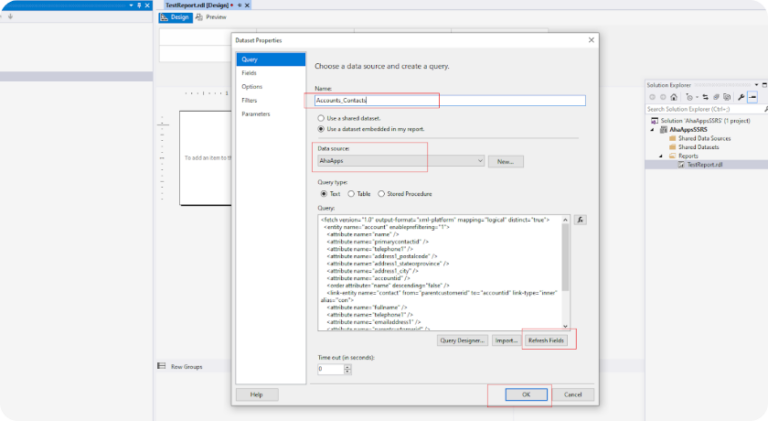This screenshot has width=768, height=421.
Task: Close the Dataset Properties dialog with X
Action: pos(591,40)
